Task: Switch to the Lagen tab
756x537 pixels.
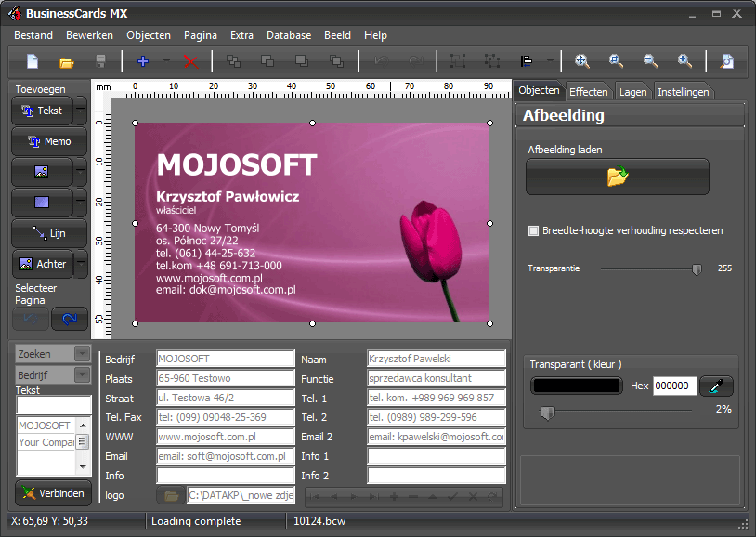Action: (x=633, y=92)
